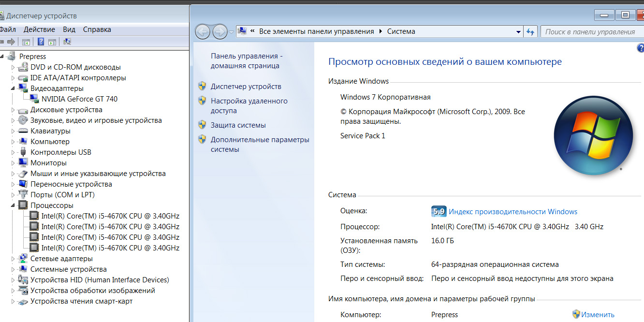The height and width of the screenshot is (322, 644).
Task: Open System window help question mark icon
Action: [x=641, y=48]
